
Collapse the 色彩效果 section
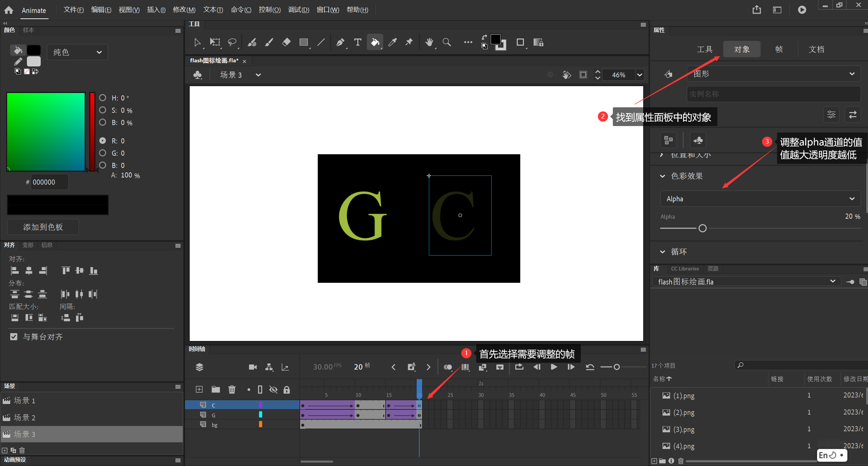(x=663, y=176)
